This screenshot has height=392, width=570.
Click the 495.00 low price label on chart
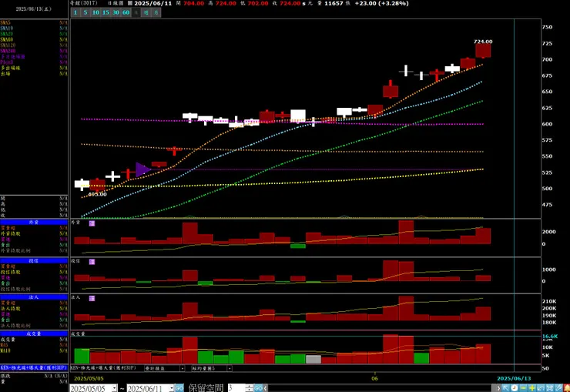pyautogui.click(x=97, y=194)
